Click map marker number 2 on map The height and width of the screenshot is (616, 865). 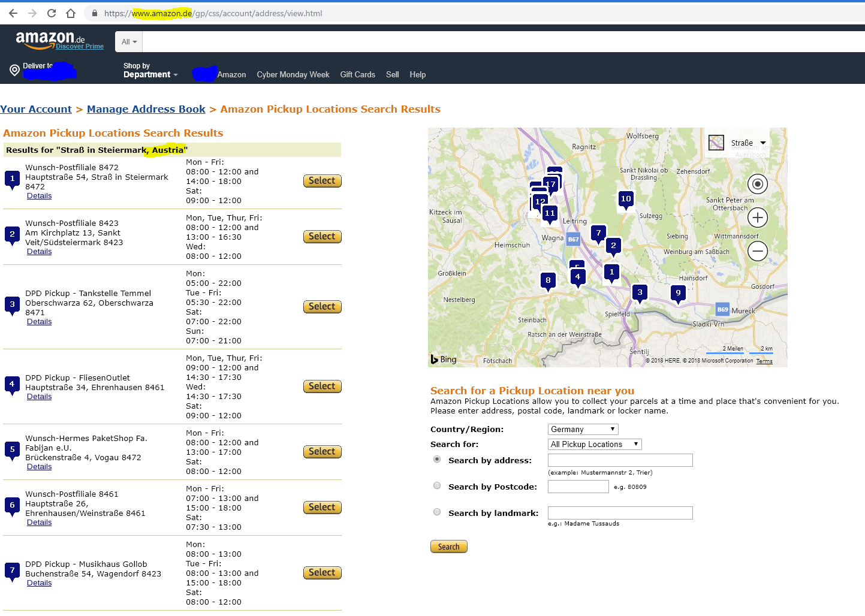[613, 247]
